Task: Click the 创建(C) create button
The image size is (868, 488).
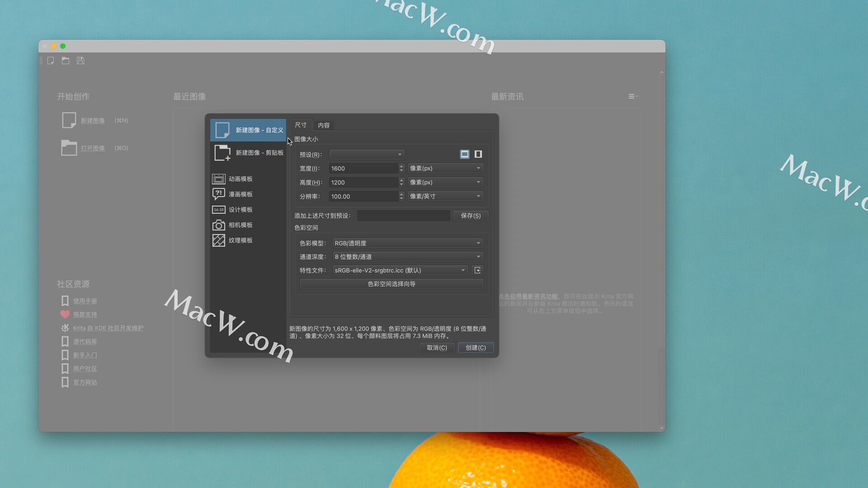Action: (476, 347)
